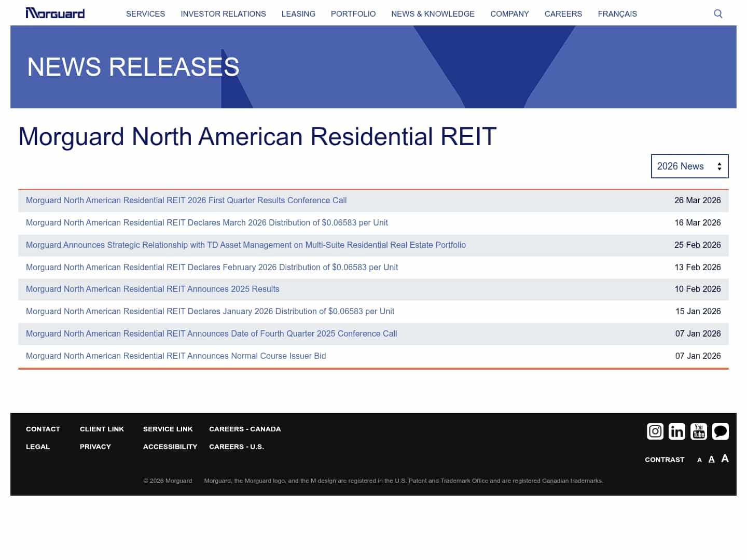The image size is (747, 560).
Task: Open the chat/speech bubble icon
Action: pyautogui.click(x=721, y=431)
